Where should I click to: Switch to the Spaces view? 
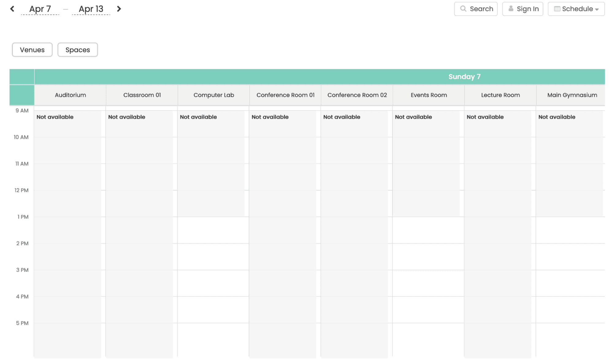click(x=78, y=50)
